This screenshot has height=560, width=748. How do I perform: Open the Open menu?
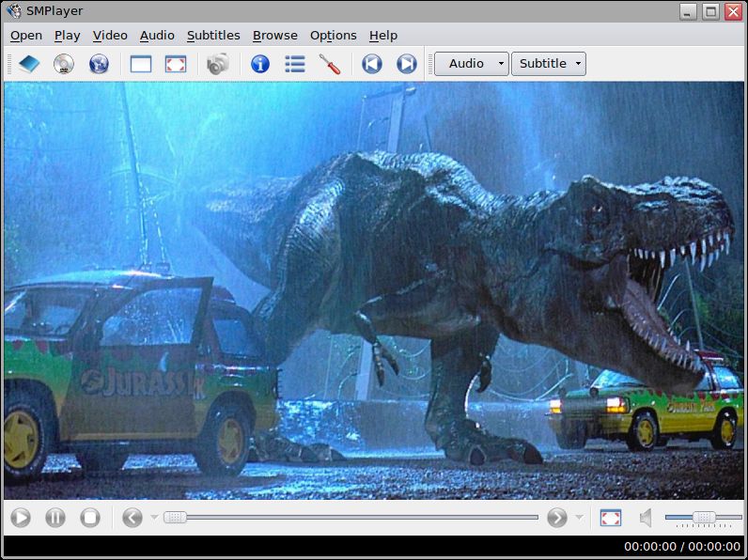[x=26, y=36]
